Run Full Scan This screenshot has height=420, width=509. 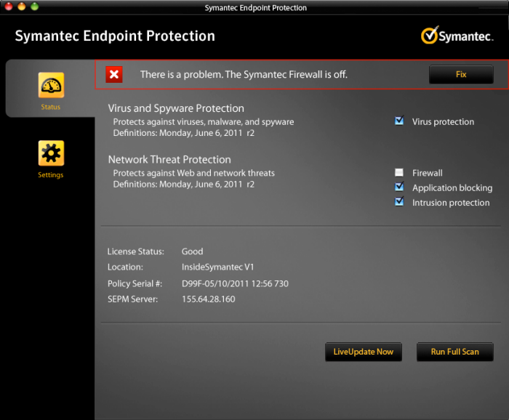(454, 352)
